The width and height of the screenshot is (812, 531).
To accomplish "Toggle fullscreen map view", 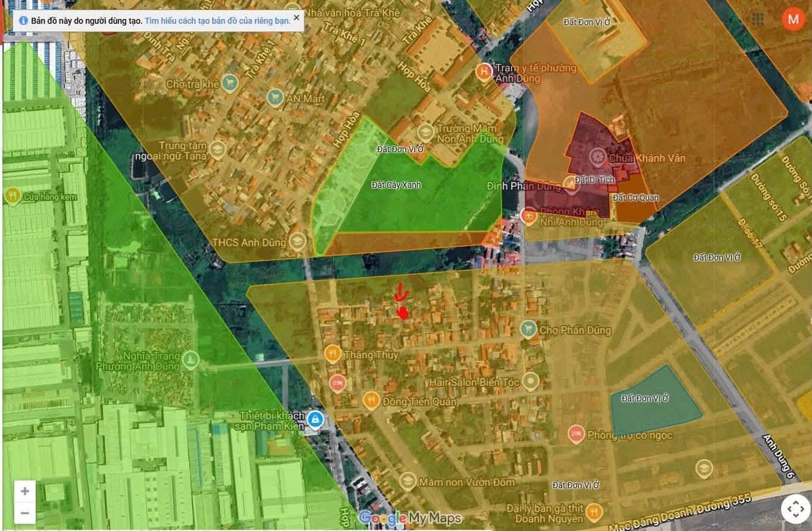I will (795, 509).
